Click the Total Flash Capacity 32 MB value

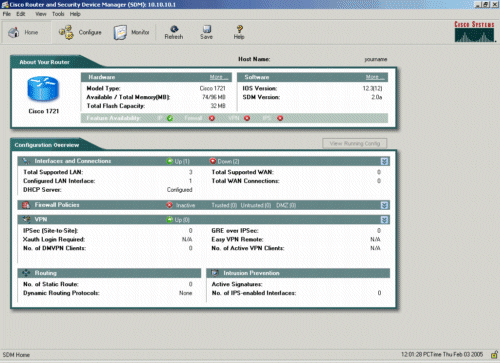click(218, 106)
